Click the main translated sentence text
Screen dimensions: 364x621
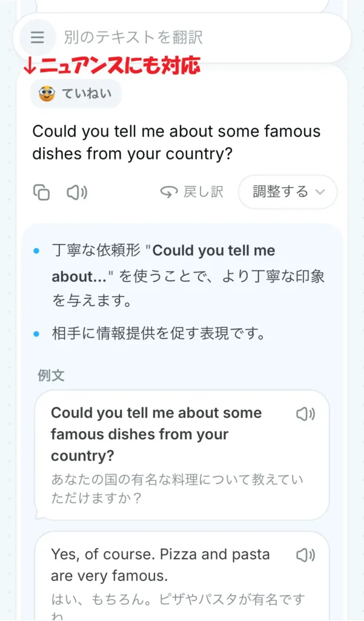pos(176,142)
